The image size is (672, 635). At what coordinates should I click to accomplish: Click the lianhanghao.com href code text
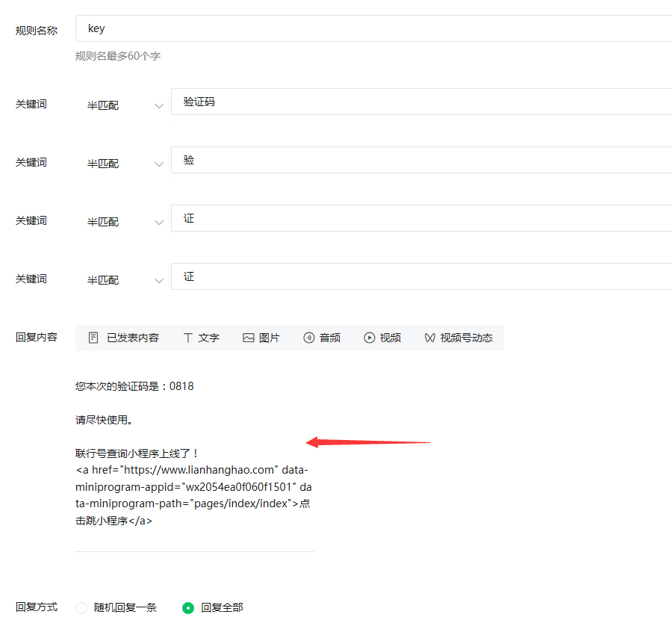tap(193, 495)
